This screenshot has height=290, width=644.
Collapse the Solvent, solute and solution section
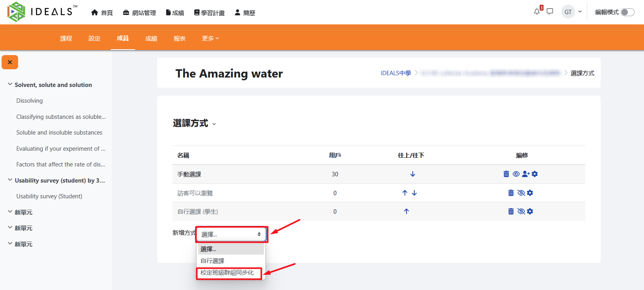[x=10, y=85]
